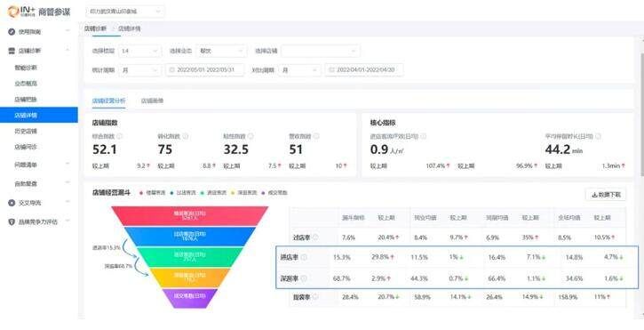Click the help icon beside 进店率 row
Image resolution: width=644 pixels, height=330 pixels.
(x=304, y=257)
